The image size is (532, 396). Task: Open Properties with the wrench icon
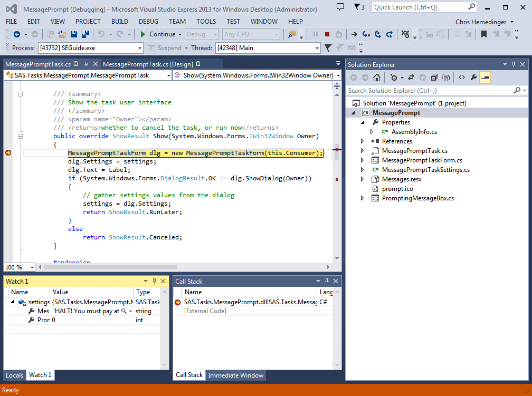(474, 77)
